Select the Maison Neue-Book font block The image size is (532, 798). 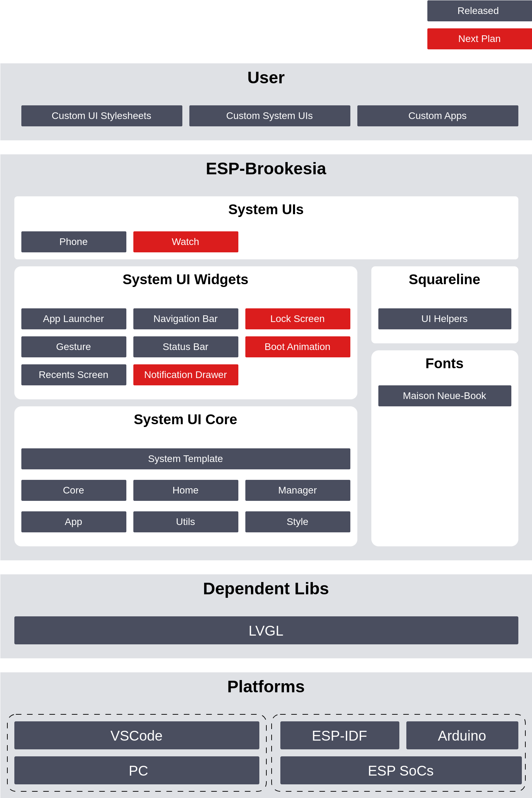point(445,396)
